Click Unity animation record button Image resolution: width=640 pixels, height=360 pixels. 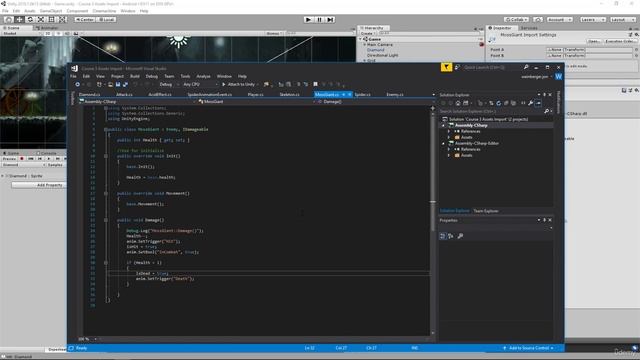tap(22, 159)
